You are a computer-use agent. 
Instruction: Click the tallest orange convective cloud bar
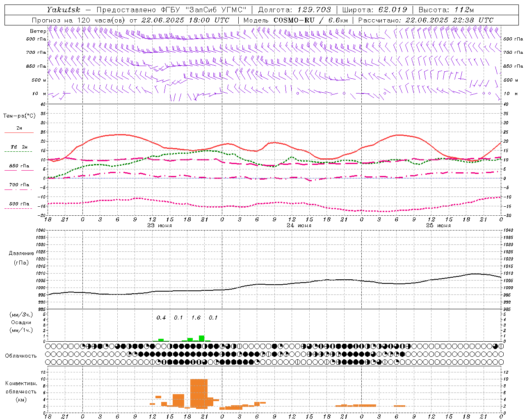(x=199, y=394)
